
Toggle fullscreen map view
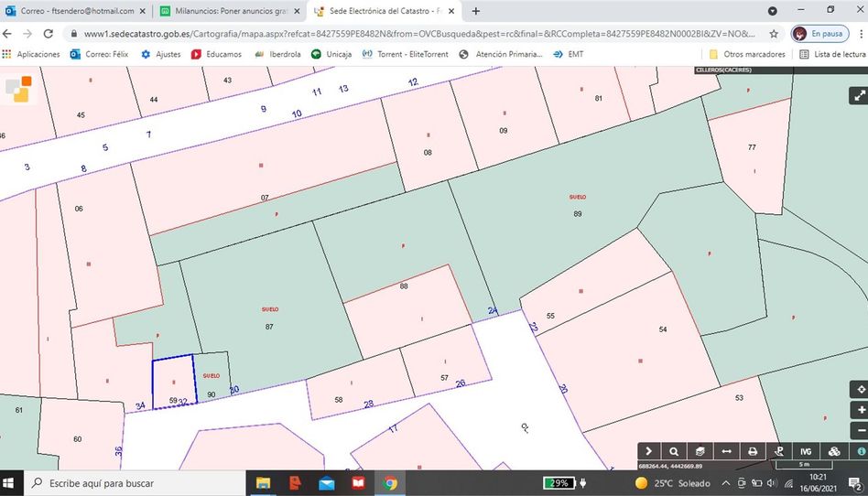coord(859,94)
